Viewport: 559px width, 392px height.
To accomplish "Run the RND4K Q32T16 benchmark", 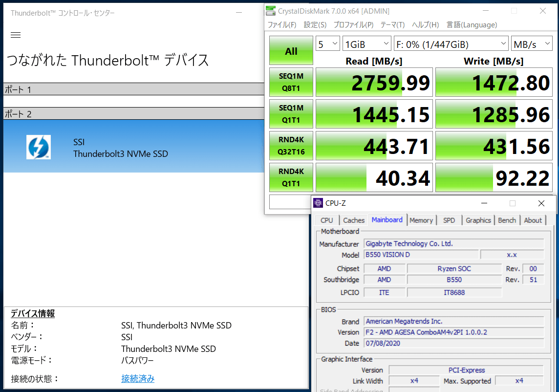I will coord(291,146).
